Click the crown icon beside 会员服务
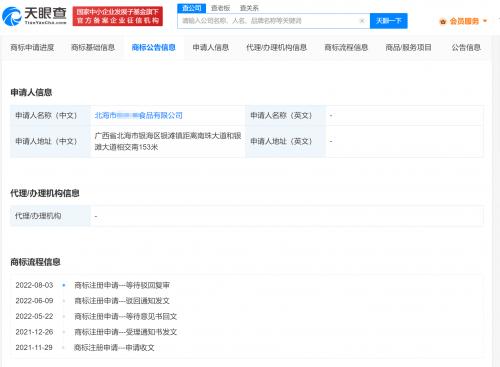This screenshot has width=500, height=367. click(x=443, y=22)
